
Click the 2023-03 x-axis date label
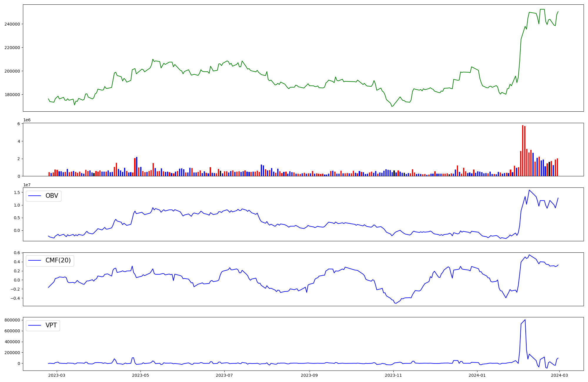click(56, 375)
